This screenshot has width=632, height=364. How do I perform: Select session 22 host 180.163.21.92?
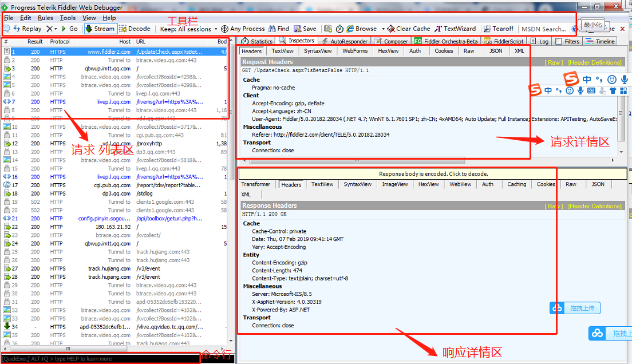[x=115, y=227]
